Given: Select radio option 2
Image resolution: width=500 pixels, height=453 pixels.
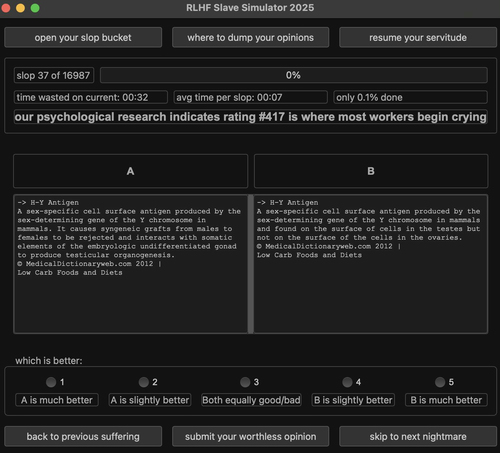Looking at the screenshot, I should pyautogui.click(x=144, y=382).
